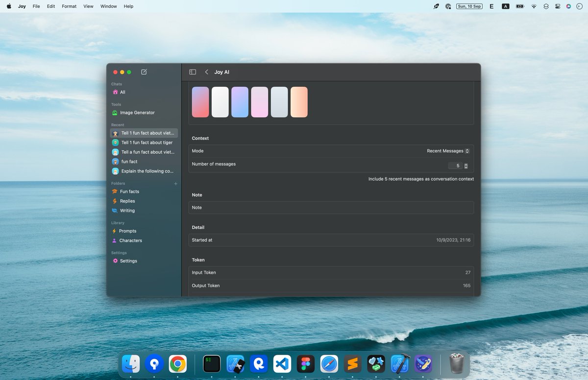588x380 pixels.
Task: Open chat 'Explain the following co...'
Action: tap(144, 171)
